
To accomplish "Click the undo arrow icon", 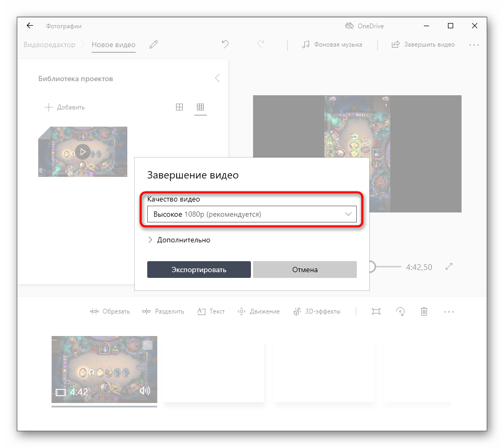I will click(225, 44).
